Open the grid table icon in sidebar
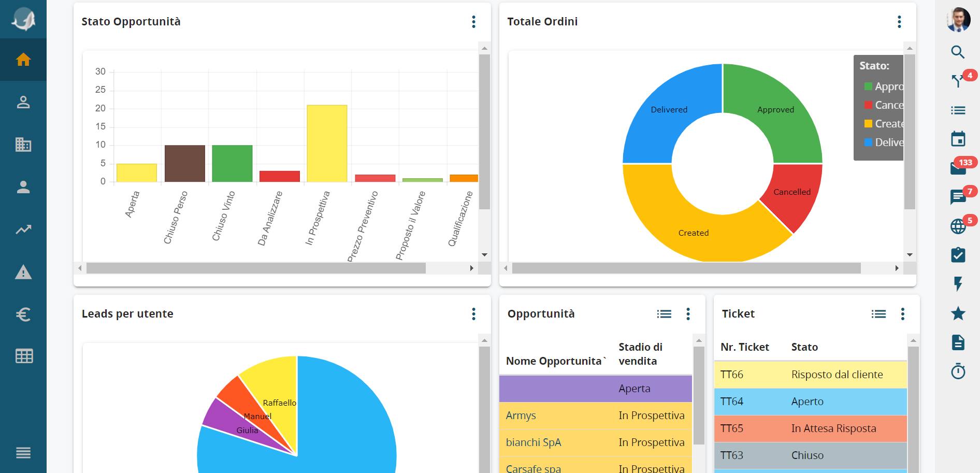This screenshot has height=473, width=980. click(x=24, y=356)
